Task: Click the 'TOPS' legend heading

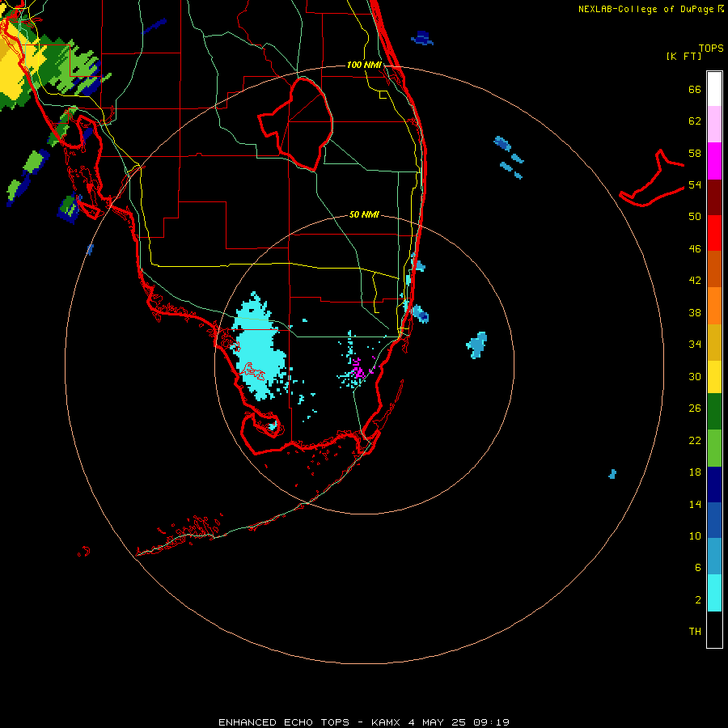Action: (x=711, y=48)
